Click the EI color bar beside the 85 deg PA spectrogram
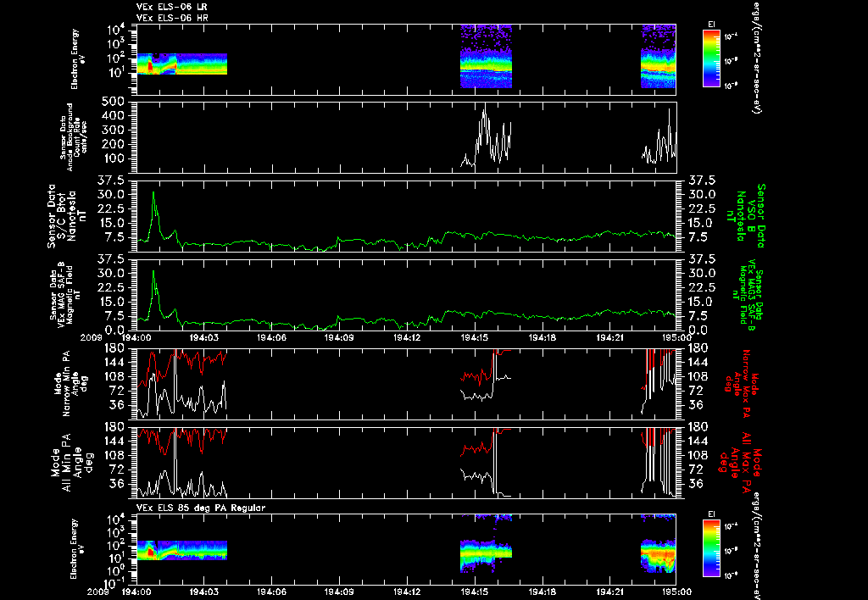Image resolution: width=868 pixels, height=600 pixels. (x=711, y=548)
